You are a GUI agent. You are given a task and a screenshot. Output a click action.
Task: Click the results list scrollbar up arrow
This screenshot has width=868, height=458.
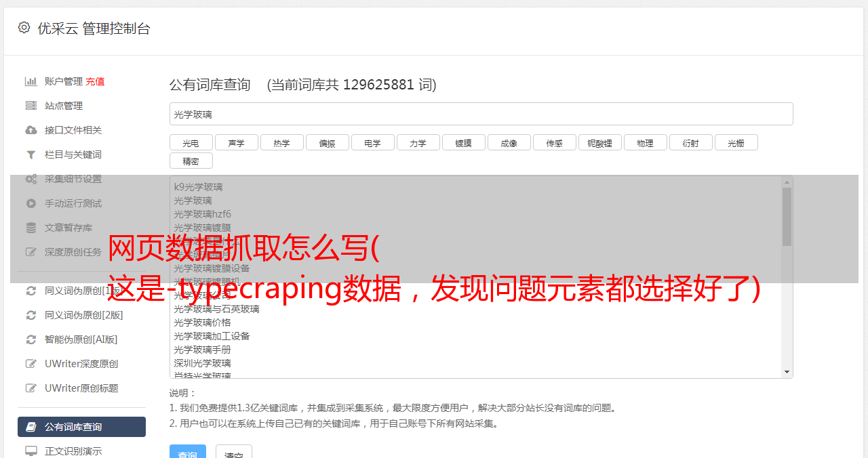coord(787,182)
